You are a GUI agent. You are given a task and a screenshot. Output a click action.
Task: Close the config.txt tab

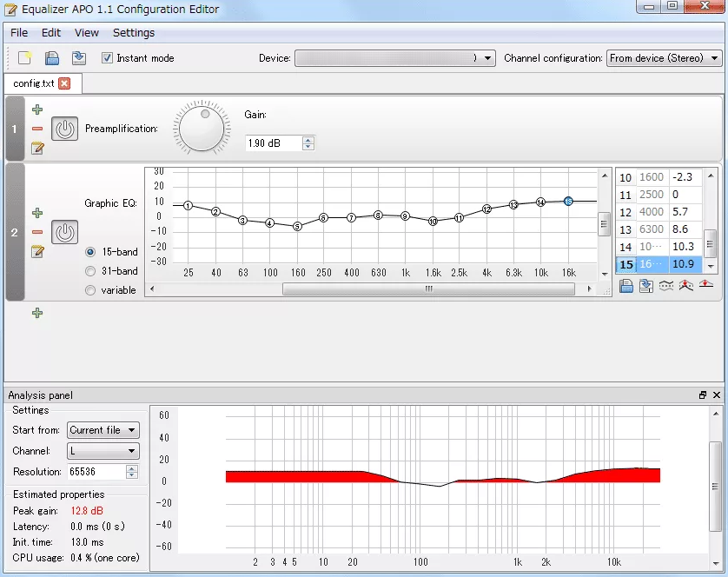64,83
